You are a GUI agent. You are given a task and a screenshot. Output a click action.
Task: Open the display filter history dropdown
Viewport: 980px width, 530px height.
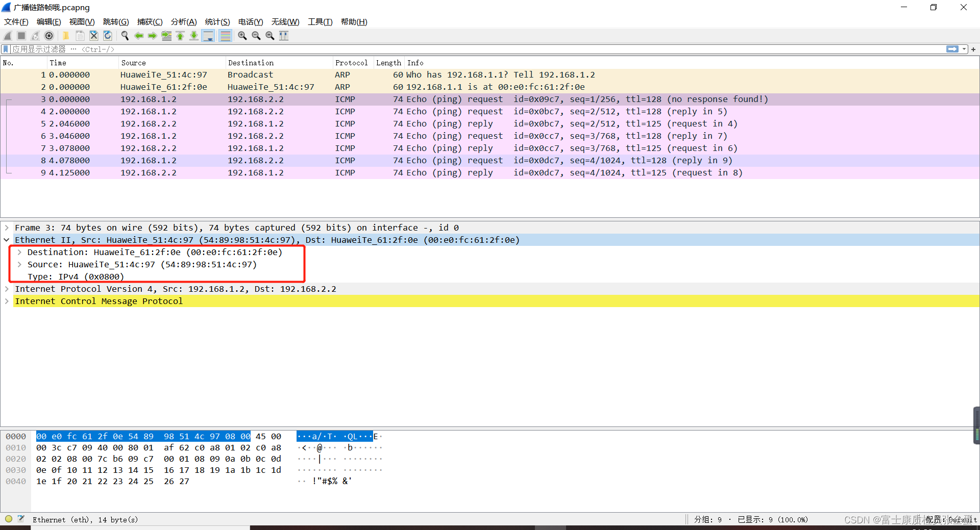point(964,49)
